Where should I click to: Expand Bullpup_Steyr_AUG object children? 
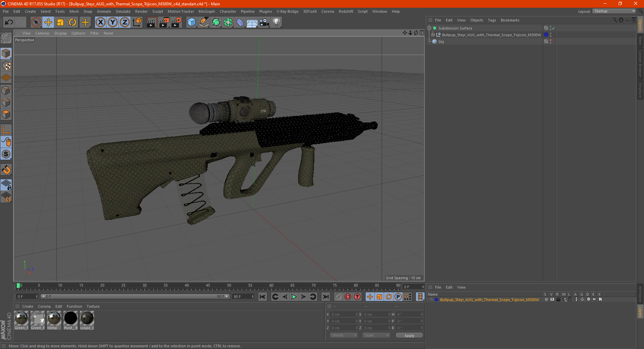tap(433, 35)
